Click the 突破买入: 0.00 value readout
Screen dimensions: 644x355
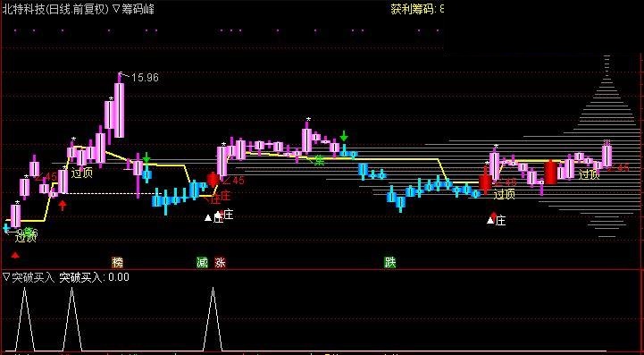point(94,277)
